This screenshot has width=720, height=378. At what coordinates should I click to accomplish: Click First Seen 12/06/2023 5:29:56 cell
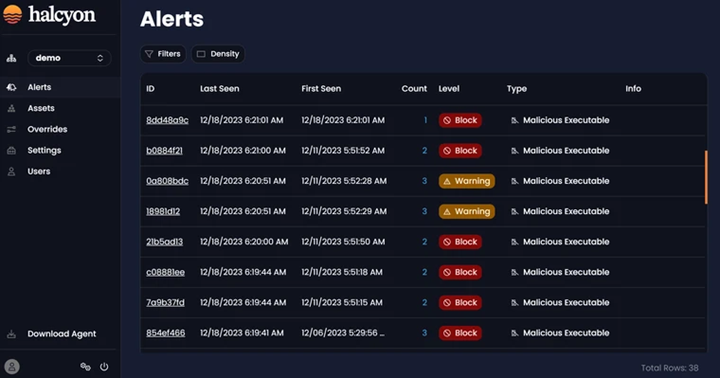[x=343, y=333]
